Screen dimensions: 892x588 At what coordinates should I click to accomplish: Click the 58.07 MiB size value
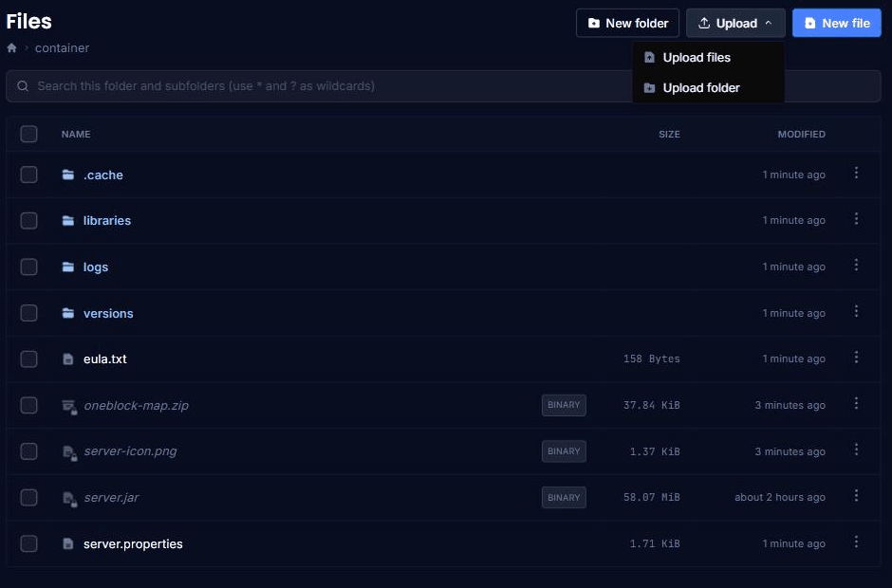(651, 498)
